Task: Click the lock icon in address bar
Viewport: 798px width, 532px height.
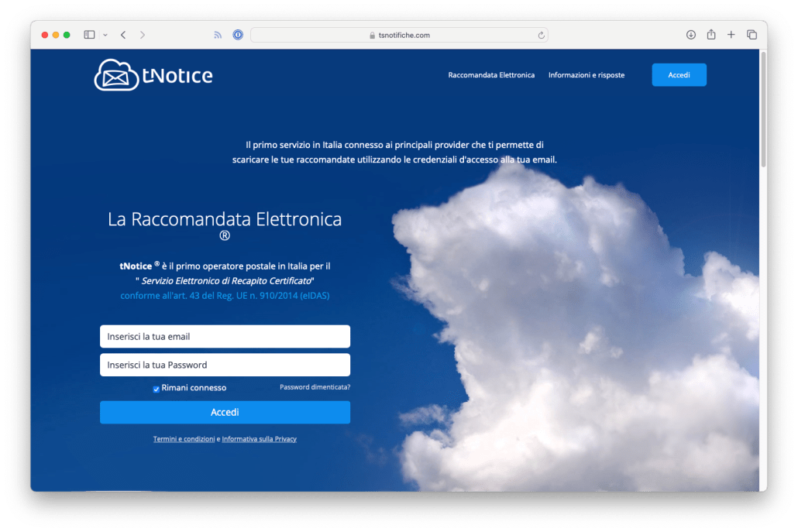Action: (372, 35)
